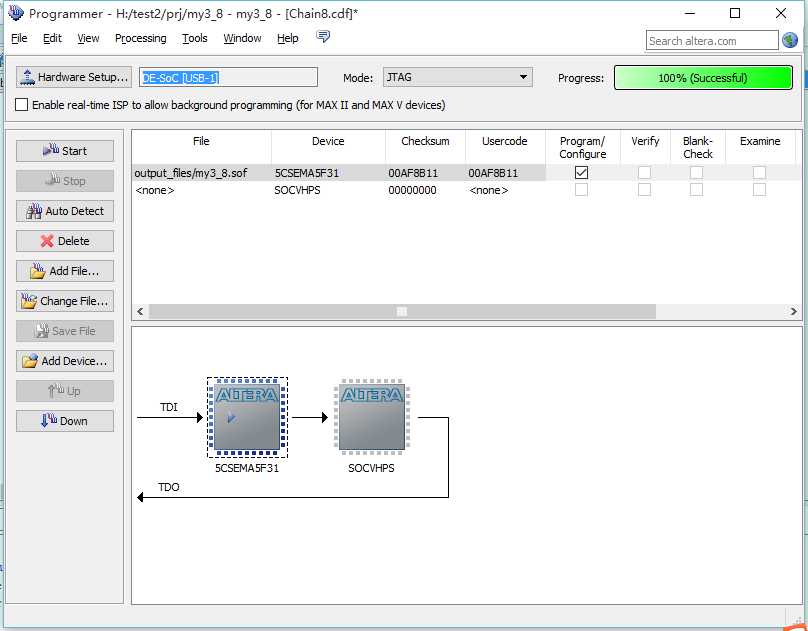The height and width of the screenshot is (631, 808).
Task: Click the Add Device button
Action: coord(65,361)
